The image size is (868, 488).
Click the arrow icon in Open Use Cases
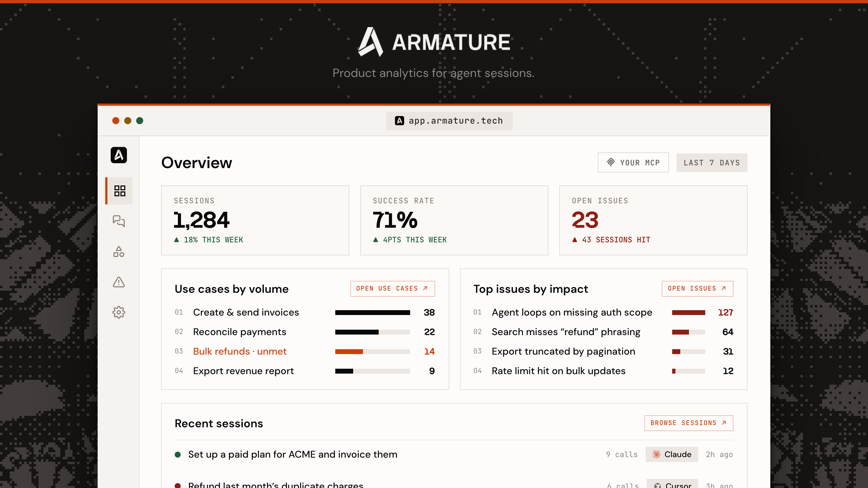(x=425, y=288)
